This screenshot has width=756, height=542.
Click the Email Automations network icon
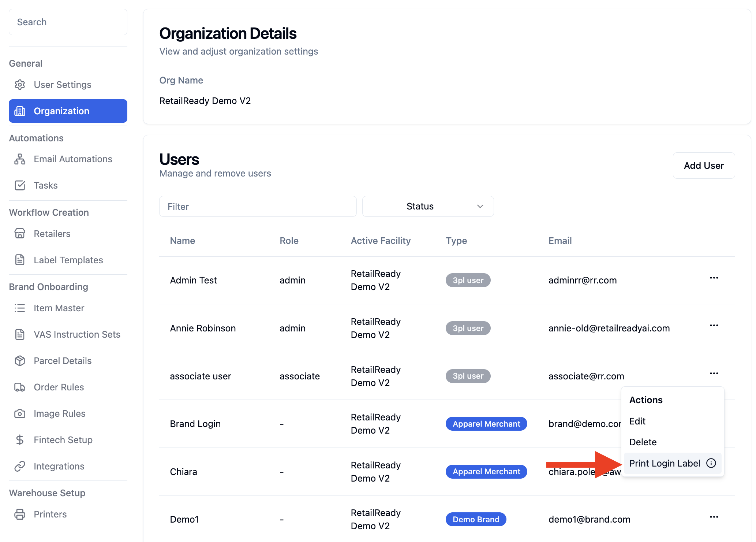(x=20, y=159)
